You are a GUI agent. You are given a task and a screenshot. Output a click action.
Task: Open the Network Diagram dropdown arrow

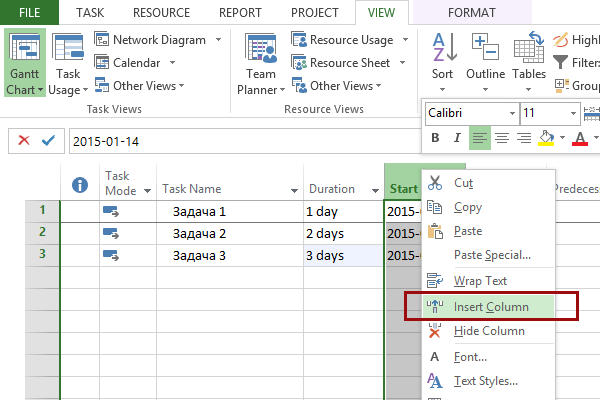217,40
